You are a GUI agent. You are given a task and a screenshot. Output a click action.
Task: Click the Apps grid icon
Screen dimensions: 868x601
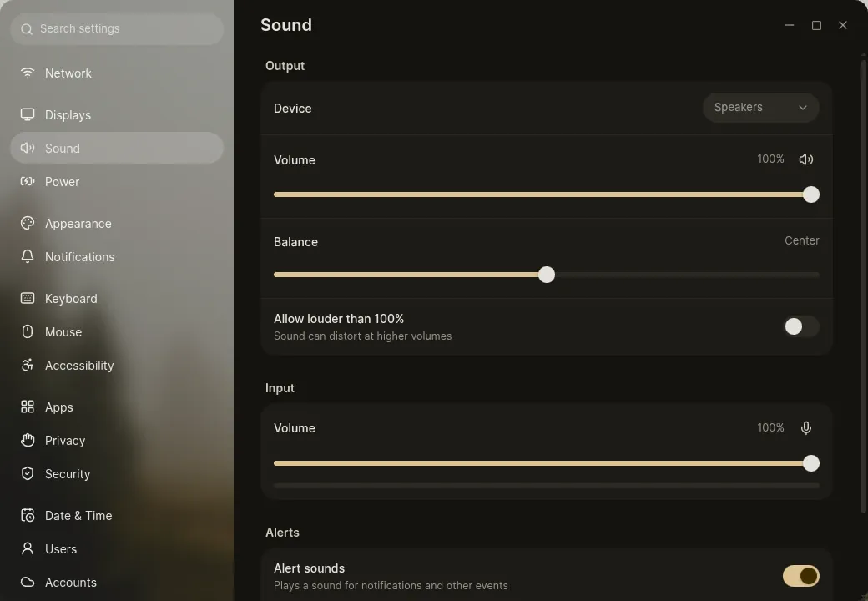(27, 407)
